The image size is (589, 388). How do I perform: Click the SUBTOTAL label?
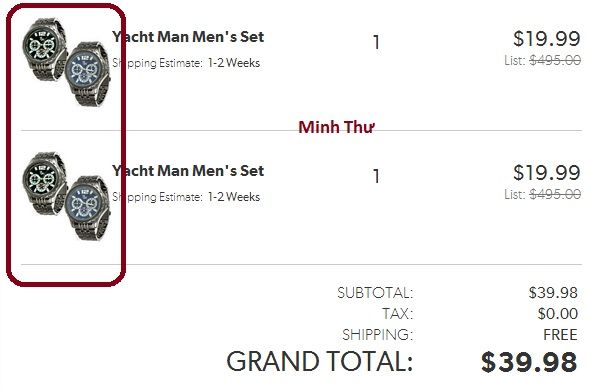375,293
